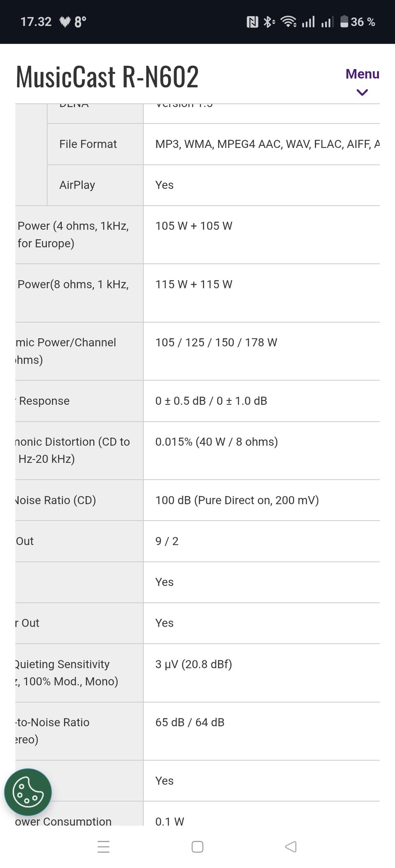Open recent apps navigation icon

coord(104,847)
